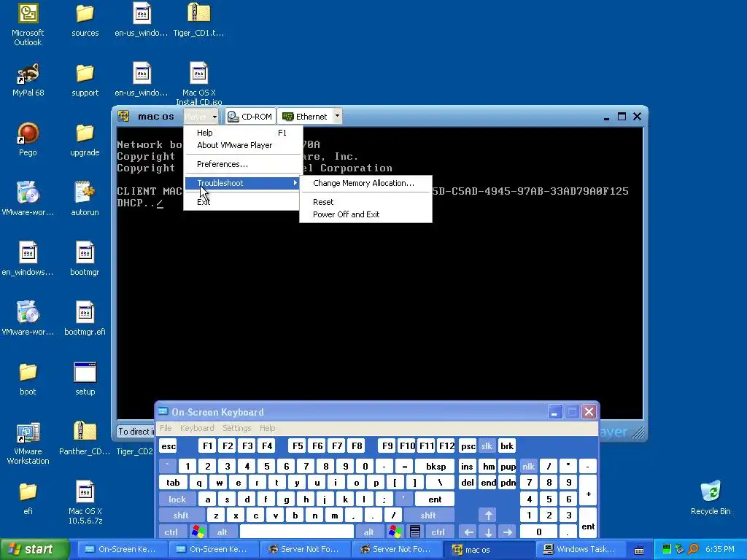Click the bksp key
The image size is (747, 560).
coord(436,466)
